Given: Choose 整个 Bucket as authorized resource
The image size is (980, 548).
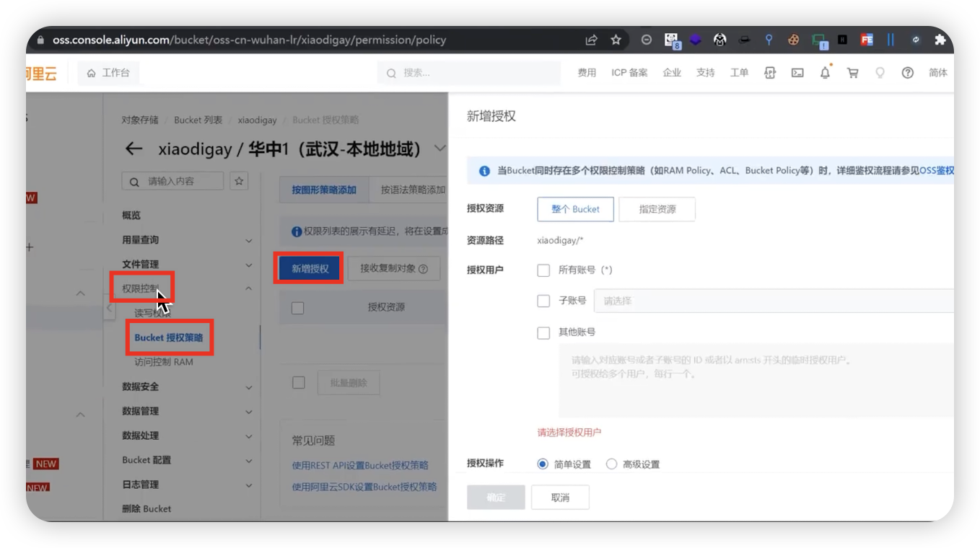Looking at the screenshot, I should pyautogui.click(x=575, y=209).
